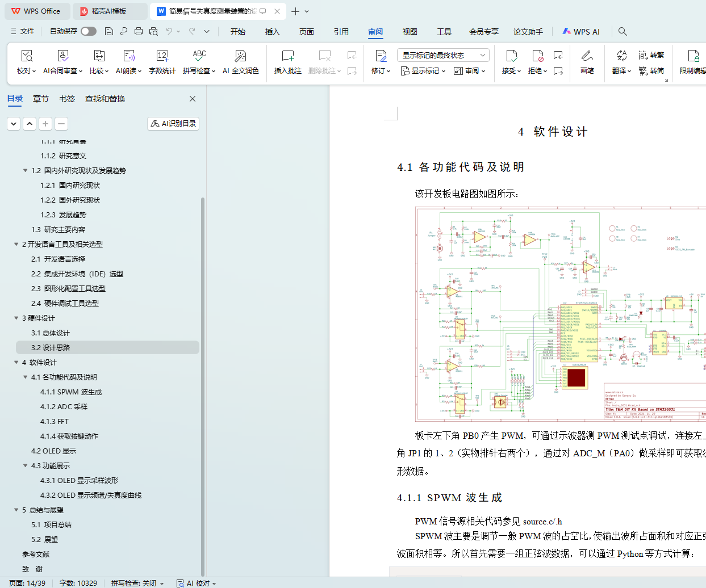Collapse the 2 开发语言工具及相关选型 section
The image size is (706, 588).
[x=16, y=245]
